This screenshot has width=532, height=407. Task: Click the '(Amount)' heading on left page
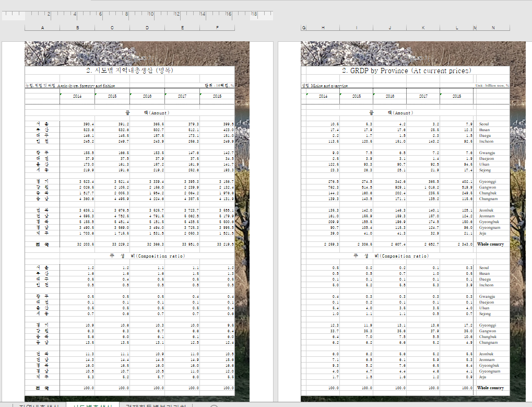159,113
